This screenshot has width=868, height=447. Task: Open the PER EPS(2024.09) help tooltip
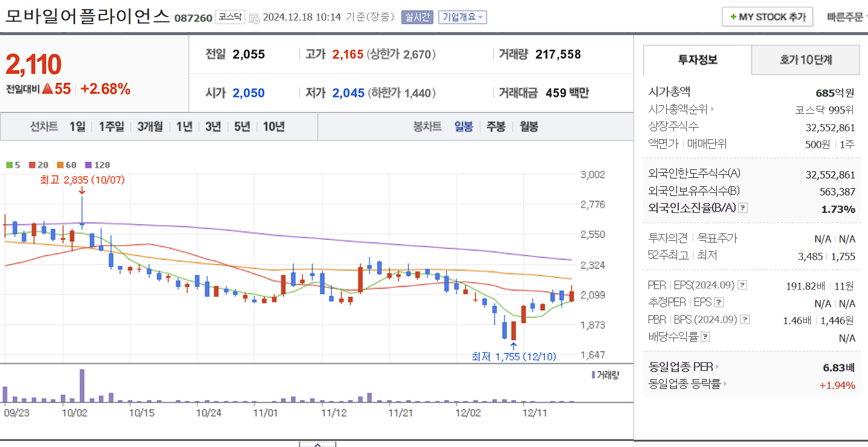742,285
